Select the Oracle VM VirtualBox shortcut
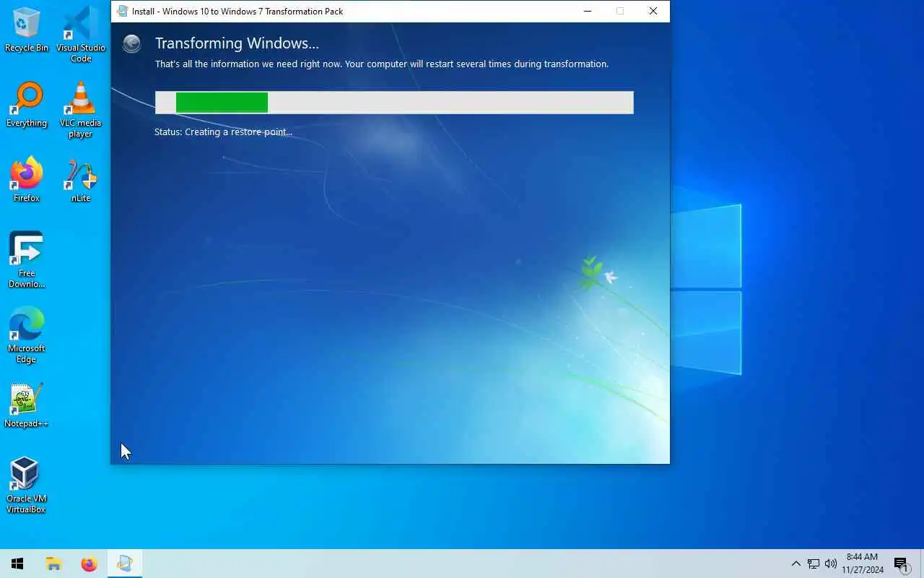This screenshot has height=578, width=924. pos(27,486)
